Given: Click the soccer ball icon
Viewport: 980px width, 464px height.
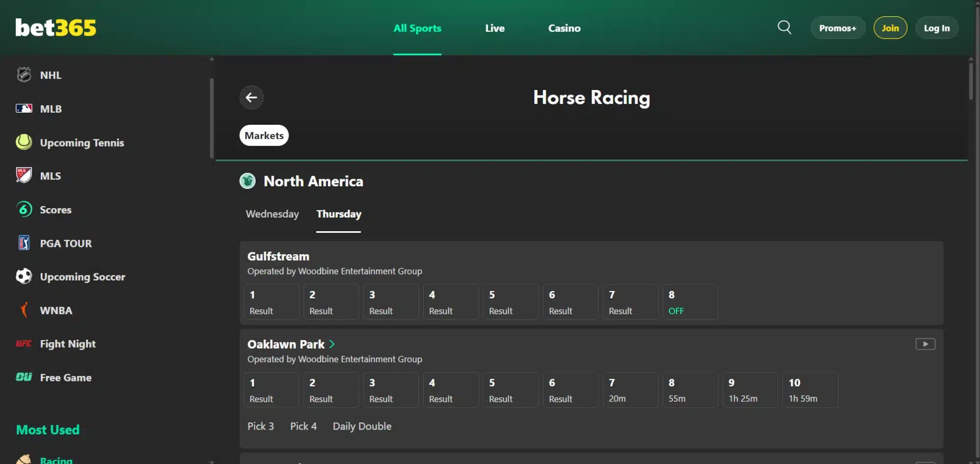Looking at the screenshot, I should 24,277.
